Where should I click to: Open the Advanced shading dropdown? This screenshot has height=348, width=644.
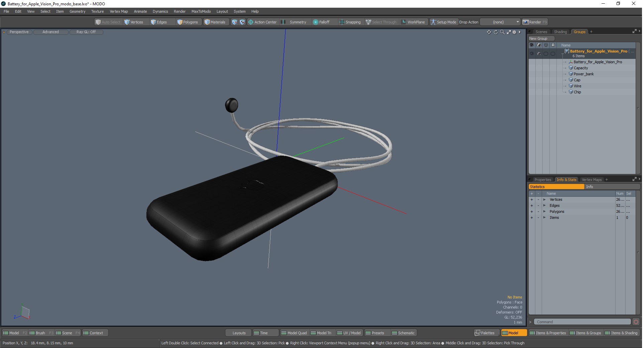point(50,32)
